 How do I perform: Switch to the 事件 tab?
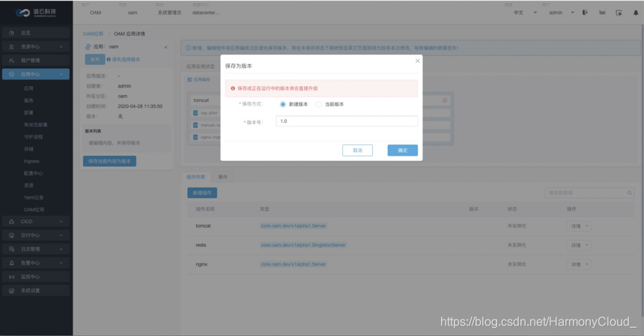(222, 177)
